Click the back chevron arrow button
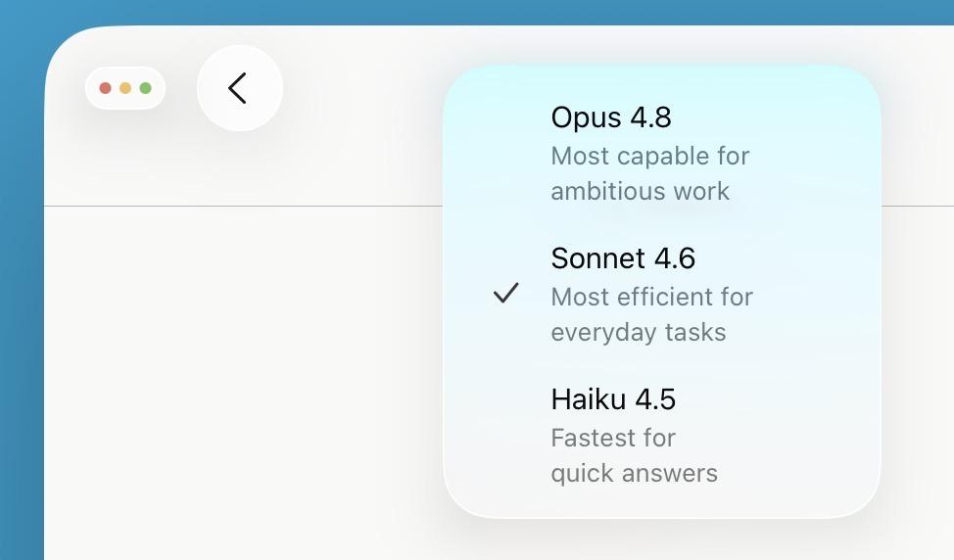 [240, 88]
